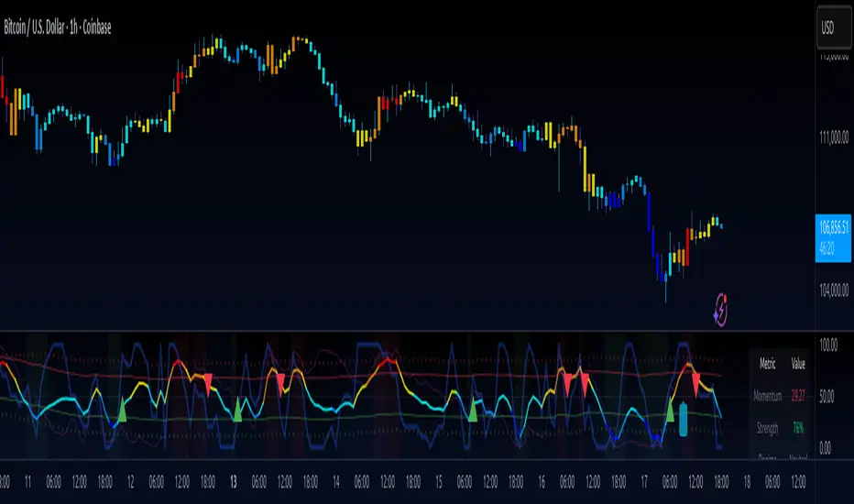Click the date label 17 on time axis
The image size is (854, 504).
pyautogui.click(x=644, y=482)
